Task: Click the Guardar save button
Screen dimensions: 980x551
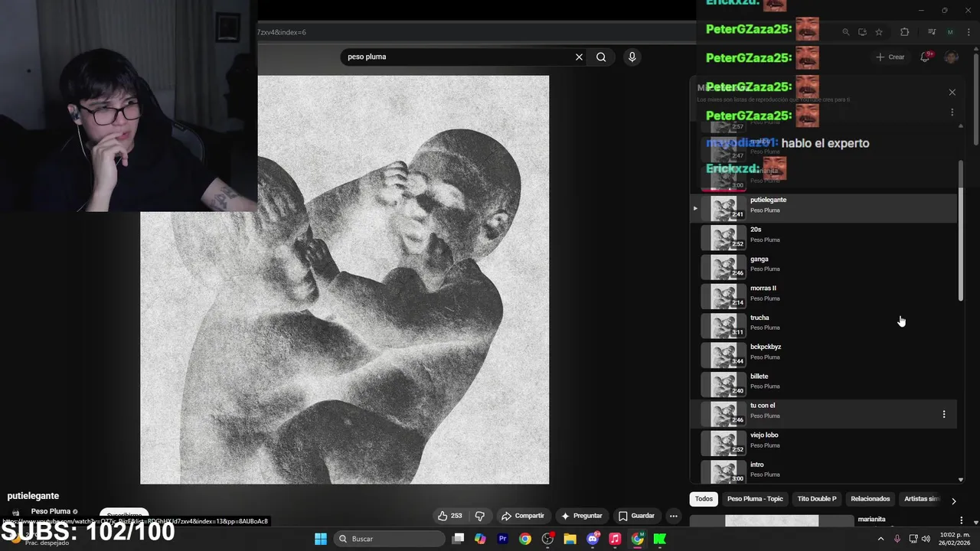Action: 636,516
